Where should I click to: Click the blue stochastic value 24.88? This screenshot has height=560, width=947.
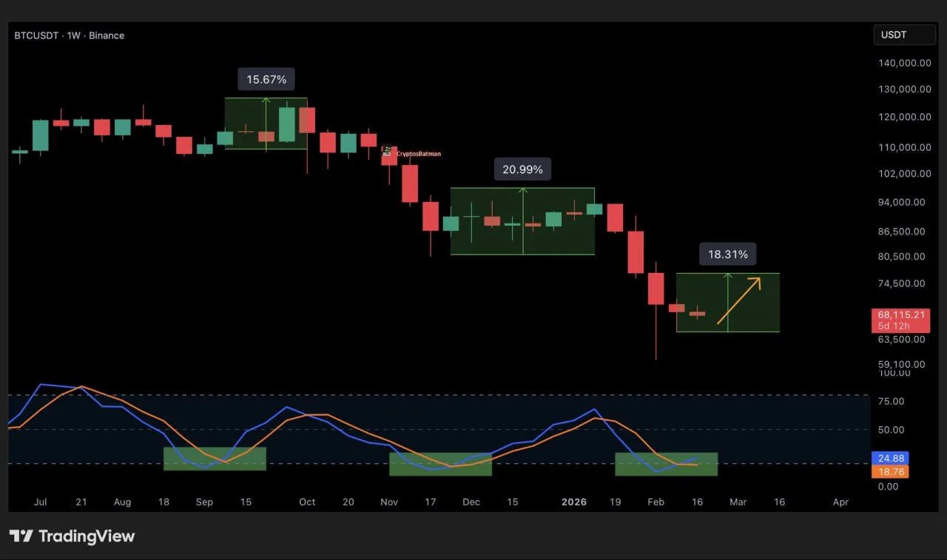pyautogui.click(x=889, y=459)
